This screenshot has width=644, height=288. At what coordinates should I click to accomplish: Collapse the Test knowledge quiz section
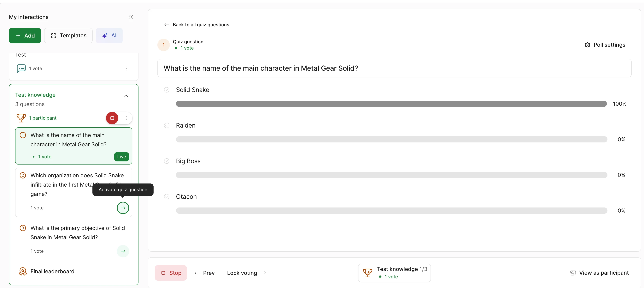pyautogui.click(x=126, y=96)
